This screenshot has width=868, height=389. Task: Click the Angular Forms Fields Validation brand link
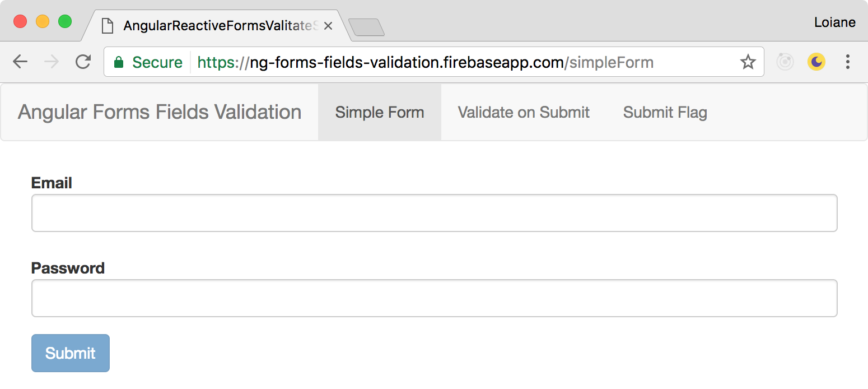[159, 112]
